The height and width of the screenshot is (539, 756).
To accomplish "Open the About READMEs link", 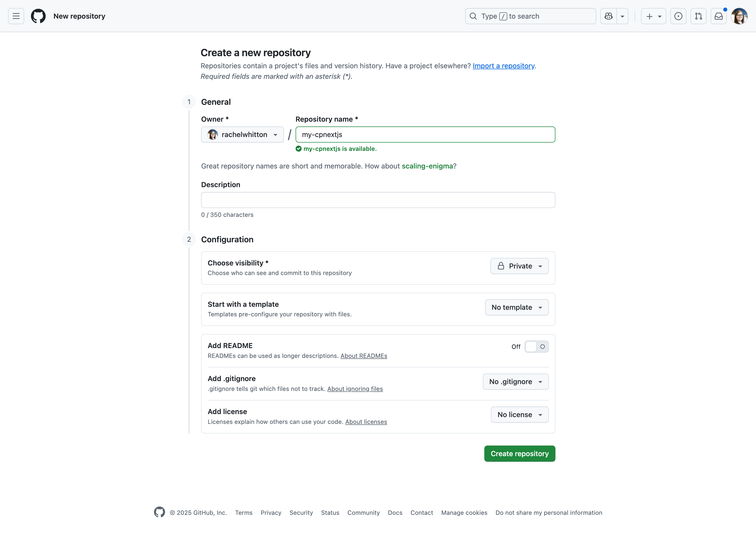I will point(364,356).
